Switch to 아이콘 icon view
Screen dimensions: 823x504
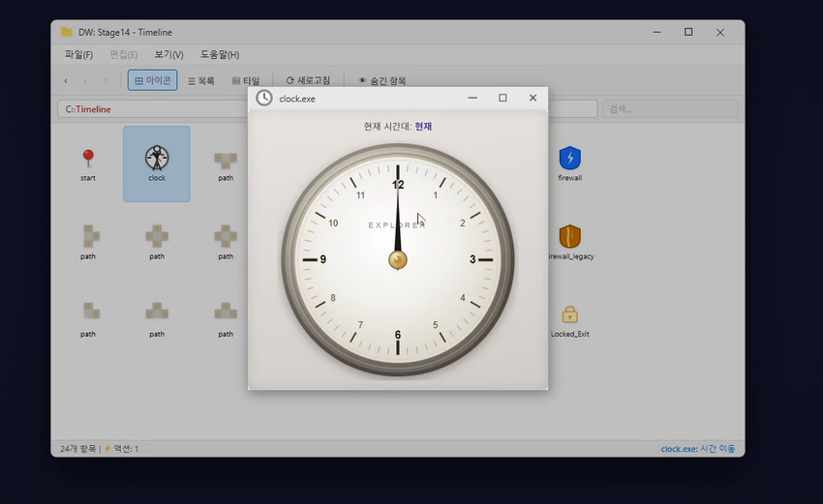(x=152, y=80)
